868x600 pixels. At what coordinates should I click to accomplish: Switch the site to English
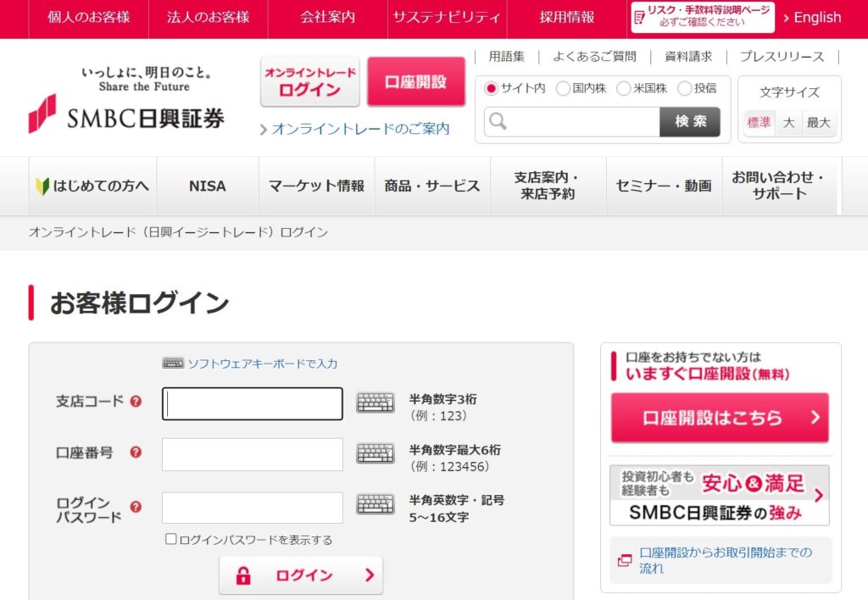[x=812, y=18]
